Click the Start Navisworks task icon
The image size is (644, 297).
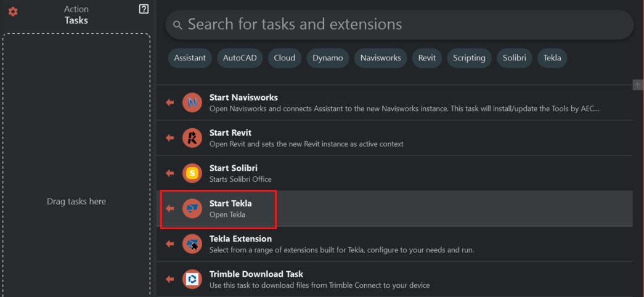click(x=192, y=102)
